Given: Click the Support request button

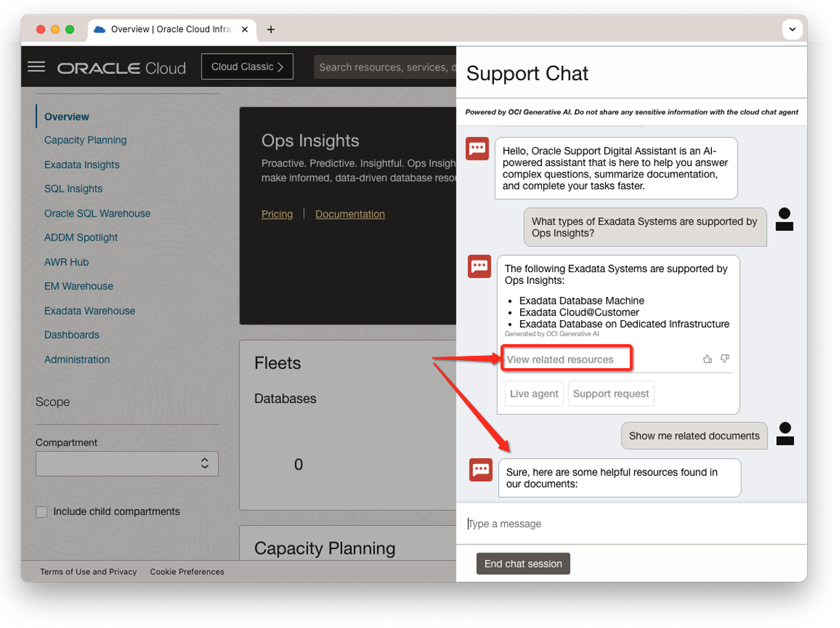Looking at the screenshot, I should [x=610, y=394].
